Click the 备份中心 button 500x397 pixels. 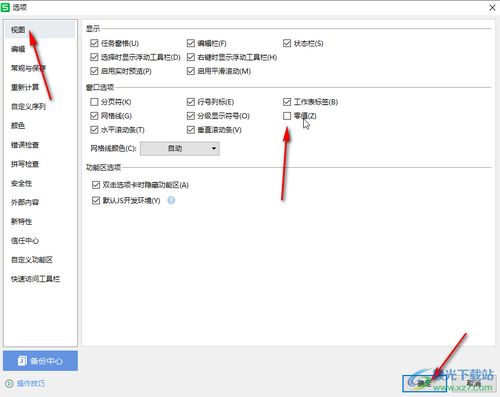tap(40, 361)
